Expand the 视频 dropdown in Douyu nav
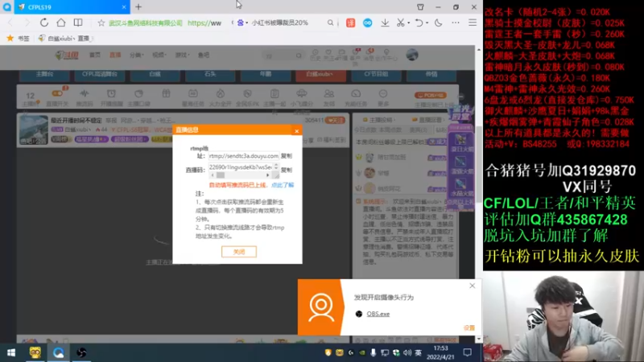The width and height of the screenshot is (644, 362). click(x=159, y=55)
